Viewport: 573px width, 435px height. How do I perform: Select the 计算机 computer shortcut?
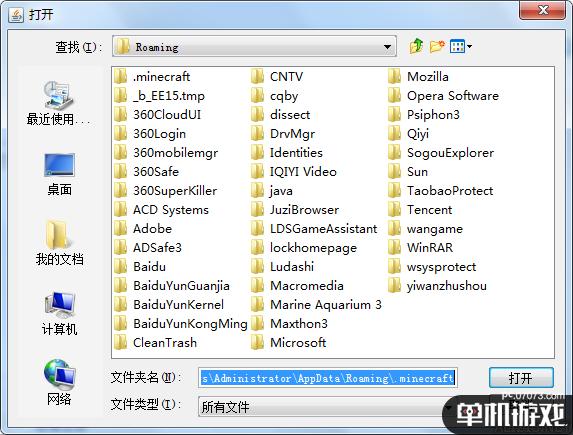(x=59, y=313)
